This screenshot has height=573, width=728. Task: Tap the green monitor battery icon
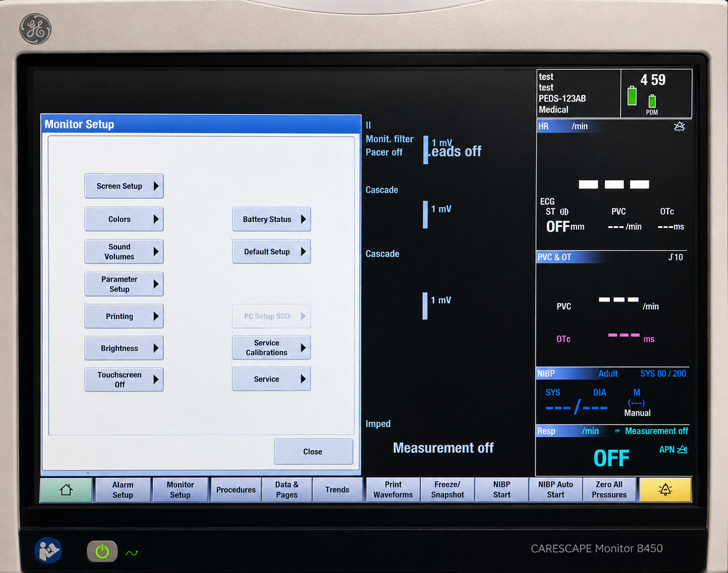point(632,96)
